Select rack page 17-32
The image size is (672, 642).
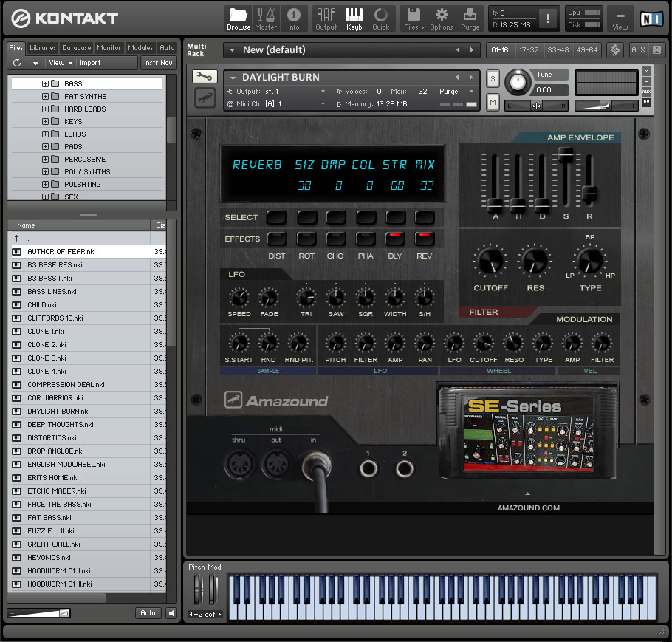[x=529, y=50]
